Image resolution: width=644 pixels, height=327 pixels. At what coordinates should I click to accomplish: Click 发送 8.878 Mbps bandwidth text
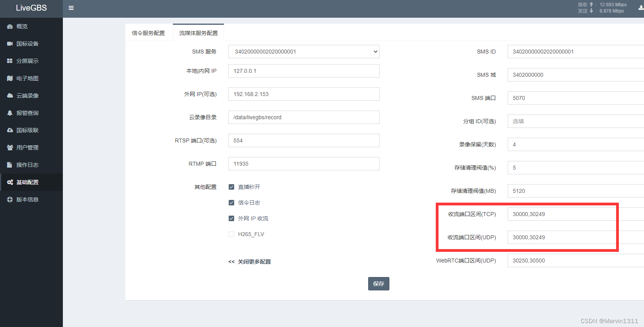click(601, 11)
